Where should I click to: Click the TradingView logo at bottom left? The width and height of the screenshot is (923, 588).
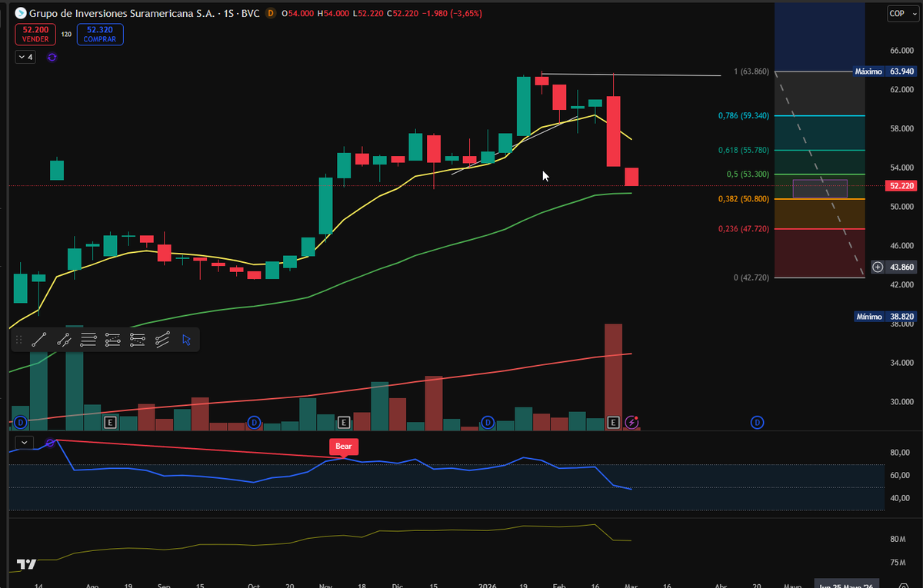tap(27, 564)
